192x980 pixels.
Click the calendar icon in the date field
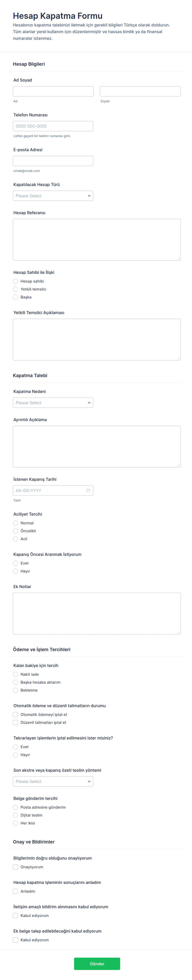click(88, 490)
